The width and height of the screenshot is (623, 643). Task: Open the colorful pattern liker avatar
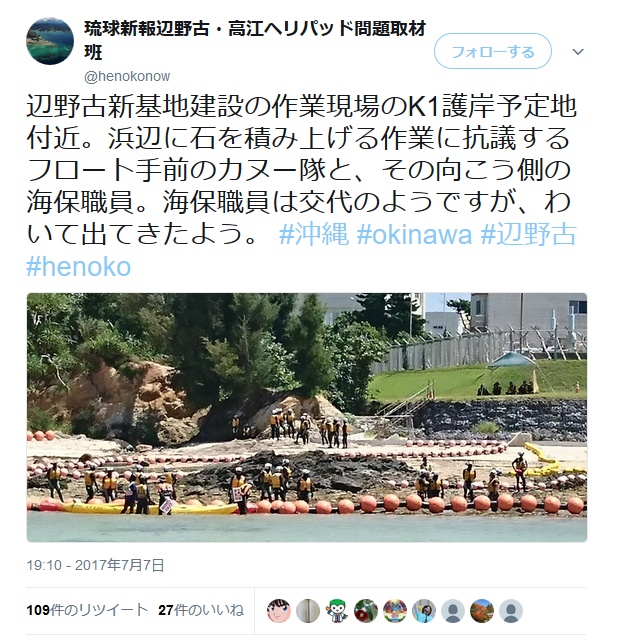(395, 611)
